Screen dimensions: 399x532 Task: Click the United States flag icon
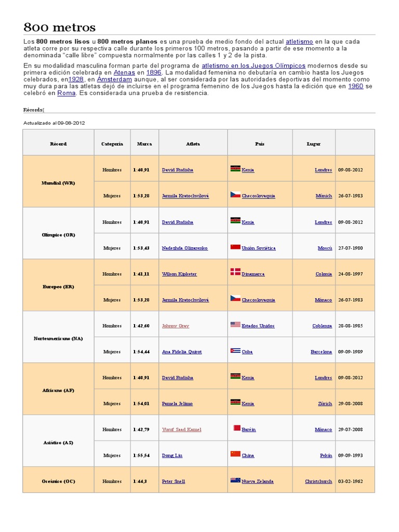point(235,324)
